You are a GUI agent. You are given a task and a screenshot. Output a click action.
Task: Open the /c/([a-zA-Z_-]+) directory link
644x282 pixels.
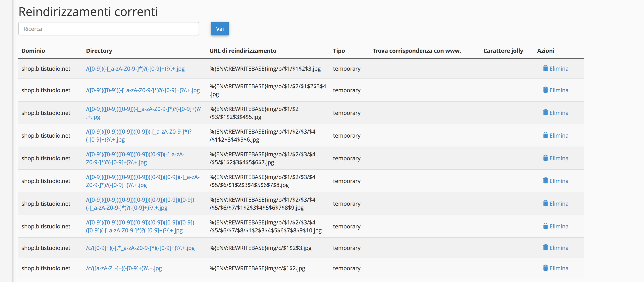click(x=124, y=268)
